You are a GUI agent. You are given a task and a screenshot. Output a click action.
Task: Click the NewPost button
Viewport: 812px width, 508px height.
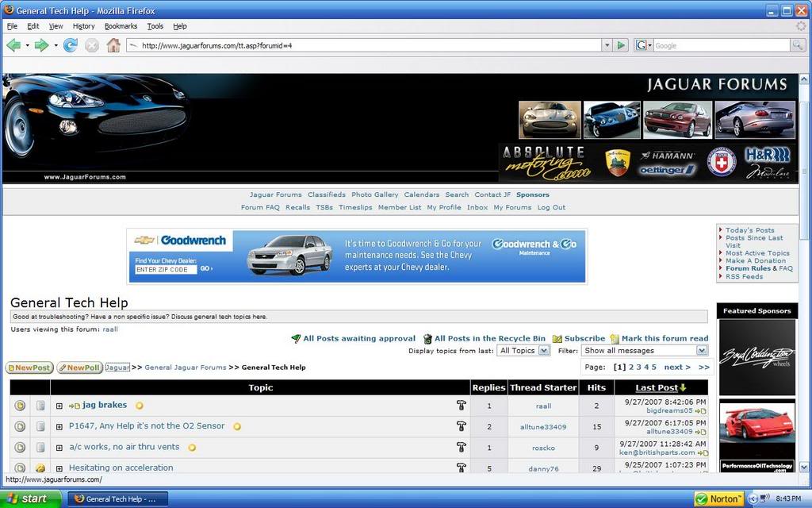(29, 368)
